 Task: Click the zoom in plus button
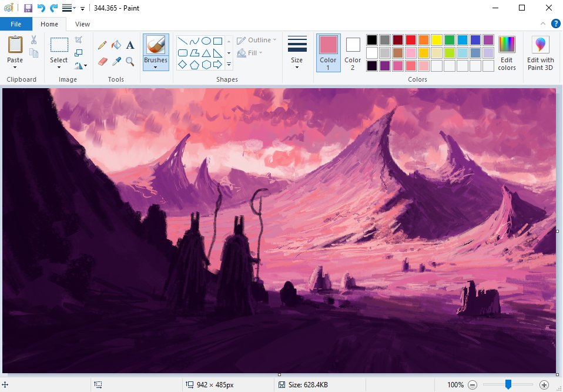[x=544, y=385]
